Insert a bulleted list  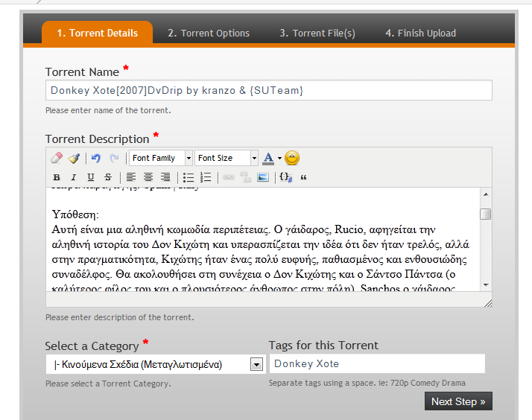coord(189,177)
